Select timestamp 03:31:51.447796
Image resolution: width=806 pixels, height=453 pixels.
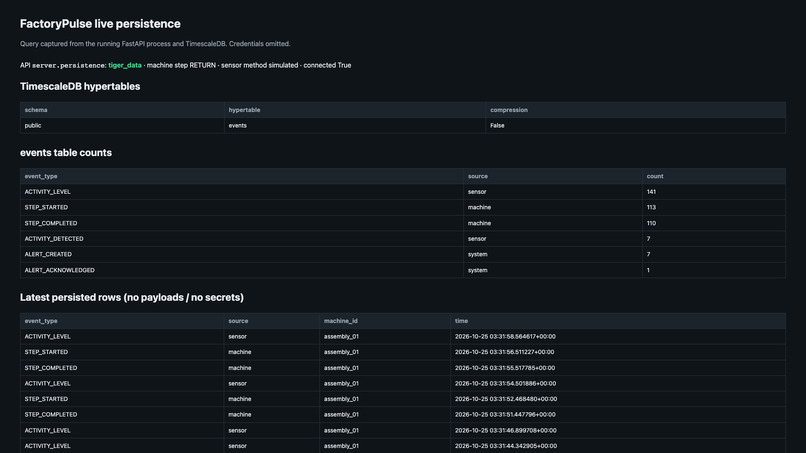point(505,414)
